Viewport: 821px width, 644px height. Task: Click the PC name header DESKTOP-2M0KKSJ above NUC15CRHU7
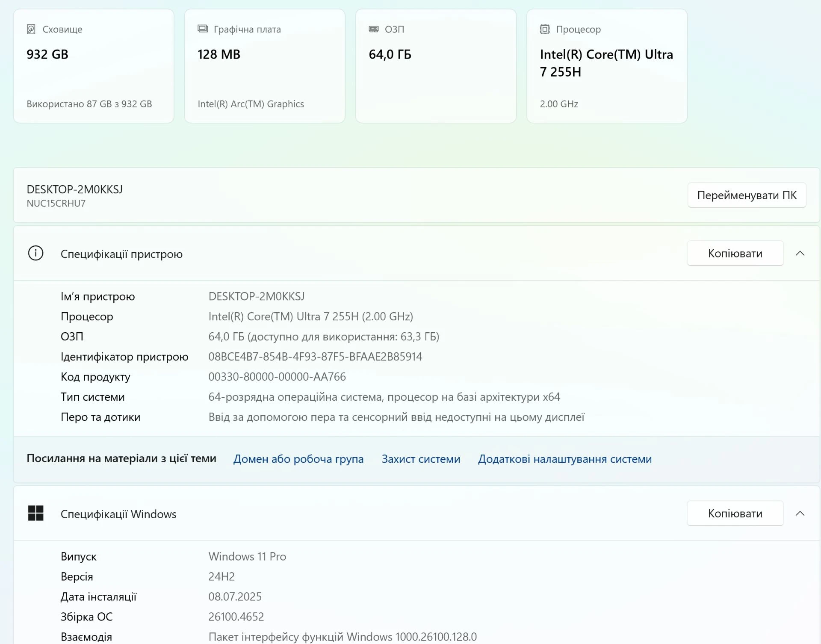click(74, 189)
